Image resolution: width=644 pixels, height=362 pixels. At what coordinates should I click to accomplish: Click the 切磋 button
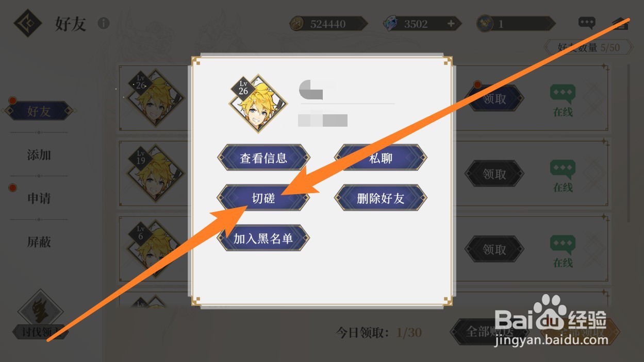point(263,198)
